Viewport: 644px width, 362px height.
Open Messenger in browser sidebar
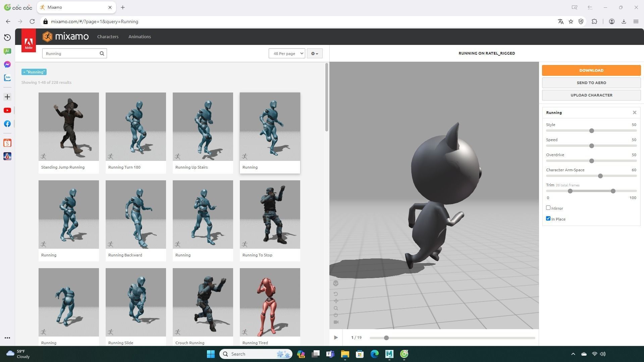point(7,64)
